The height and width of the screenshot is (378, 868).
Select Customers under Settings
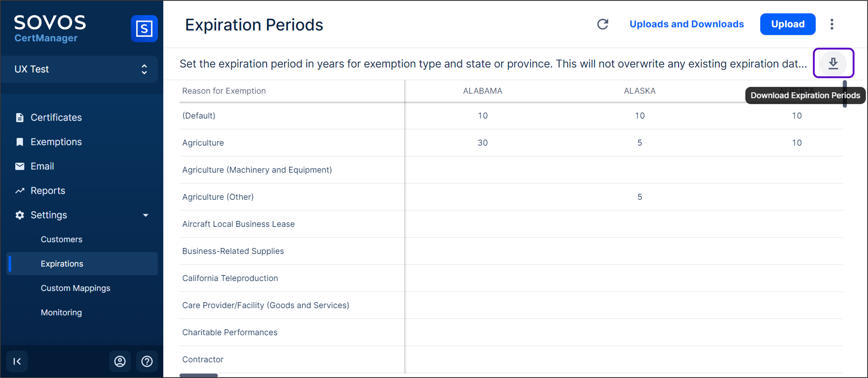coord(61,239)
